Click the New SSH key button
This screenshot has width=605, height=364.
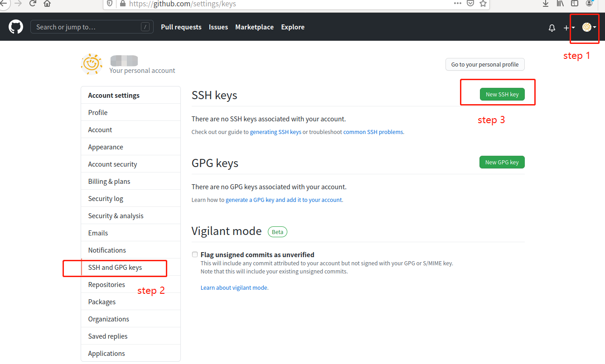pos(502,95)
